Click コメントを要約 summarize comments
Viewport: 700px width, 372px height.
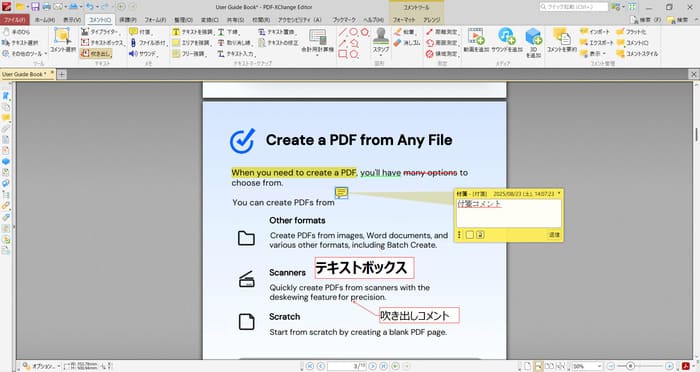click(x=562, y=40)
